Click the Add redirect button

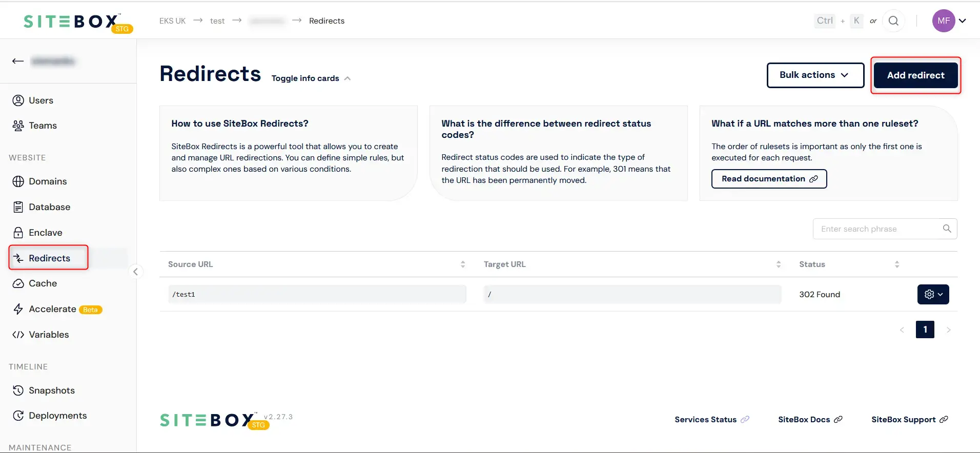[916, 75]
